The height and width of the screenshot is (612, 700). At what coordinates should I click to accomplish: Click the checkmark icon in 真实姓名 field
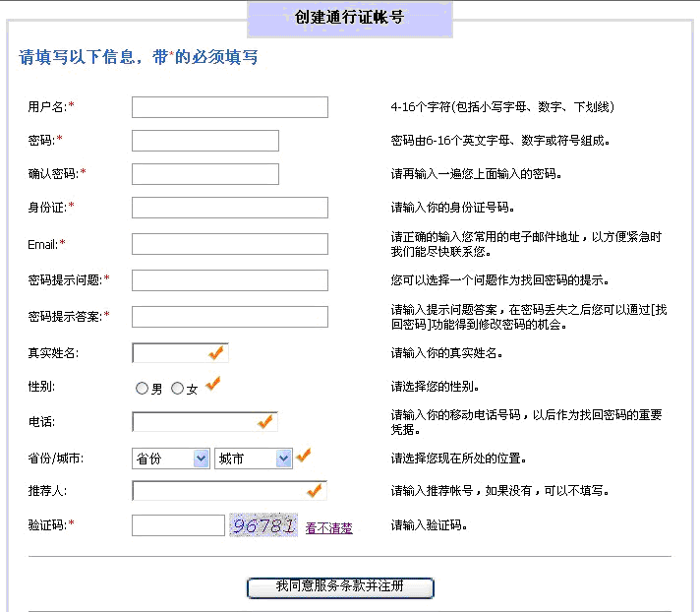pyautogui.click(x=217, y=352)
